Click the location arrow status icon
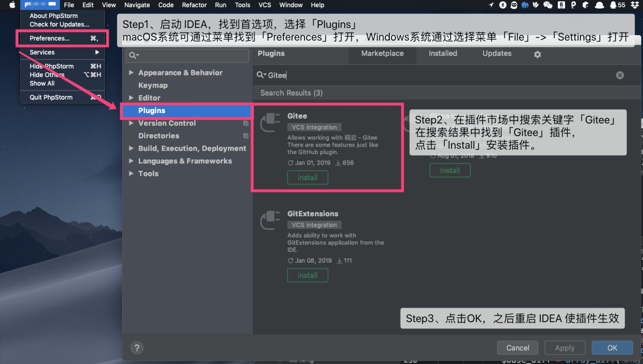The width and height of the screenshot is (643, 364). pyautogui.click(x=491, y=5)
